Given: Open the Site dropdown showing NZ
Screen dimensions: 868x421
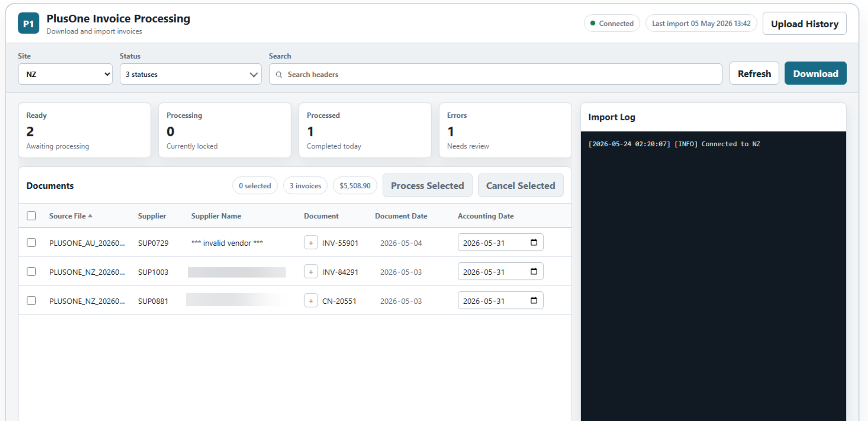Looking at the screenshot, I should pyautogui.click(x=65, y=74).
